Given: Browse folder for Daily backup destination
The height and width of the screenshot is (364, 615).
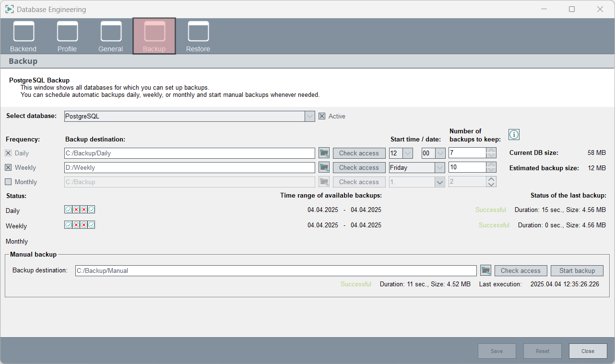Looking at the screenshot, I should [324, 153].
